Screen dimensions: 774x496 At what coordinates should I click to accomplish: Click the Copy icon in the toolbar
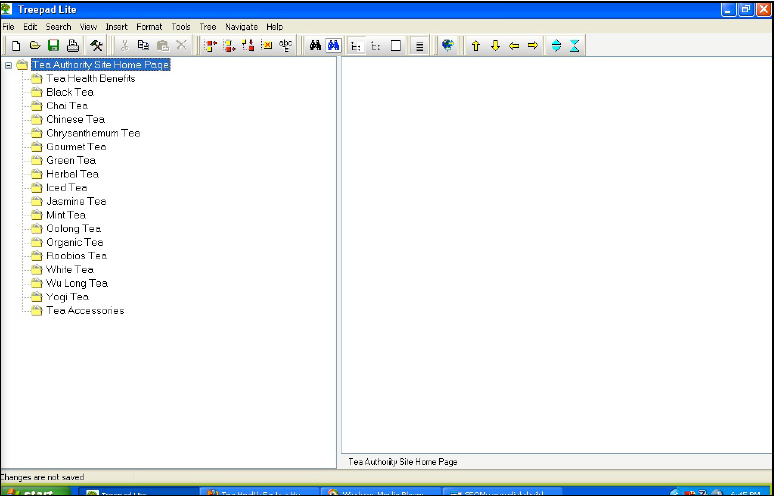[143, 46]
